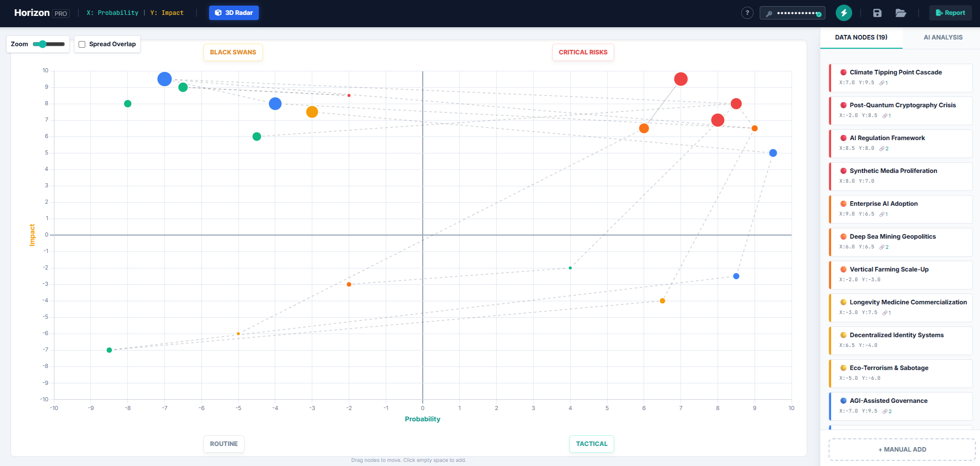Click red dot icon beside Synthetic Media Proliferation
The height and width of the screenshot is (466, 980).
click(x=843, y=171)
